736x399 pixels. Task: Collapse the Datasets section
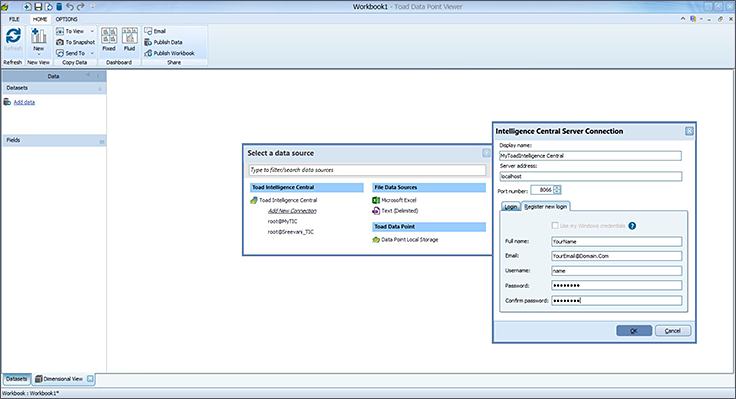(x=100, y=88)
